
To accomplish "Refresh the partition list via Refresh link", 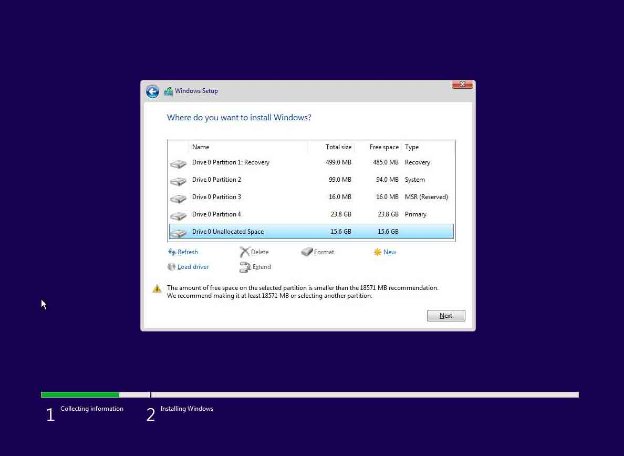I will [187, 252].
